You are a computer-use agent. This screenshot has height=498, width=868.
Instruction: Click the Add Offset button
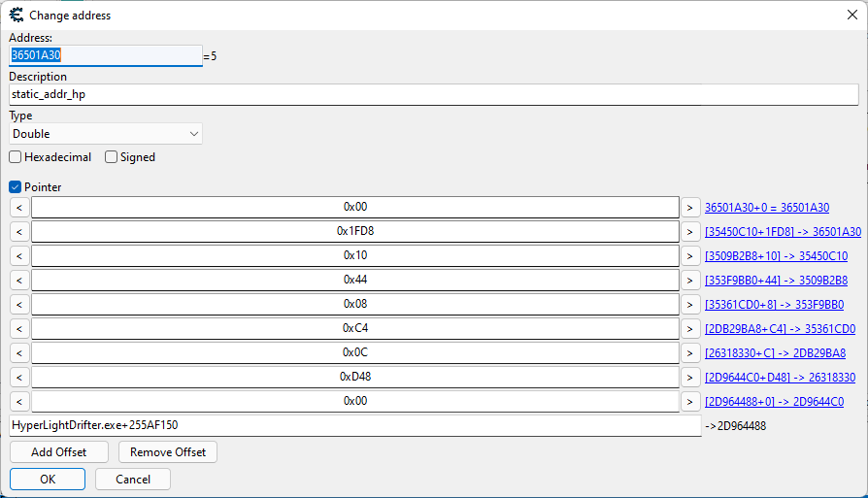click(x=59, y=452)
